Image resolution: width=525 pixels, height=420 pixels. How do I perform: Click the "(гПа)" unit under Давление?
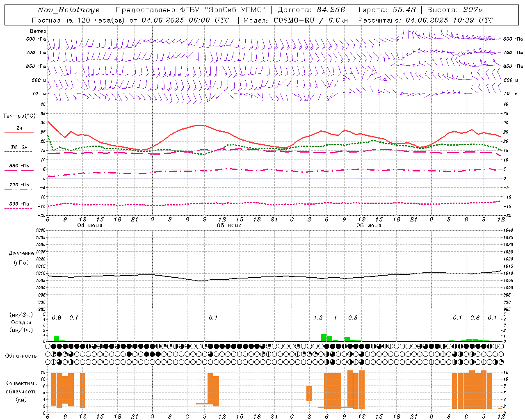click(21, 263)
